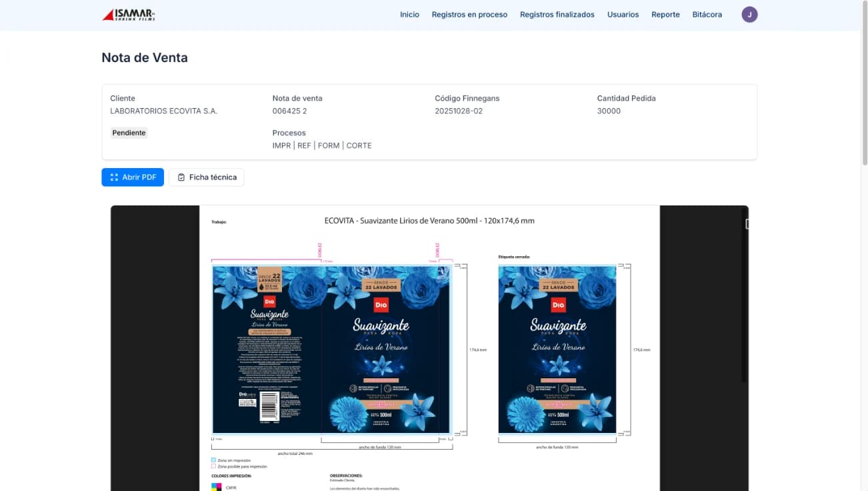This screenshot has height=491, width=868.
Task: Click the Código Finnegans label
Action: pyautogui.click(x=467, y=98)
